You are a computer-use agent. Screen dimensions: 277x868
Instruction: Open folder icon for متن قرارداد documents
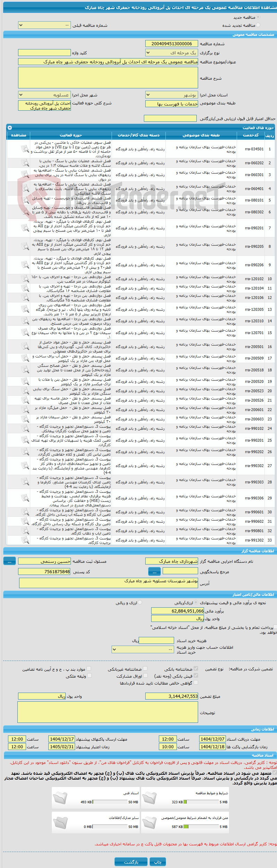click(149, 822)
